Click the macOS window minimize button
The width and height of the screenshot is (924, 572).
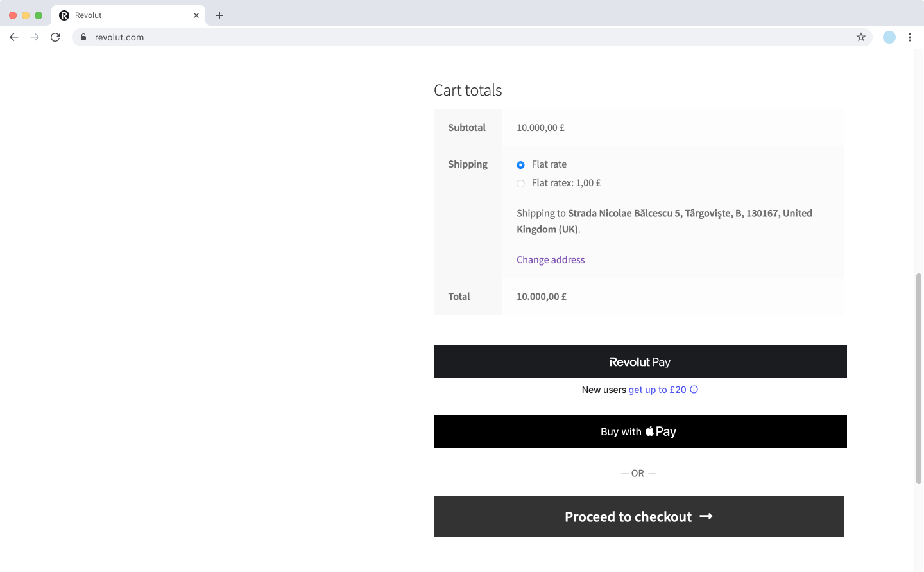coord(26,15)
